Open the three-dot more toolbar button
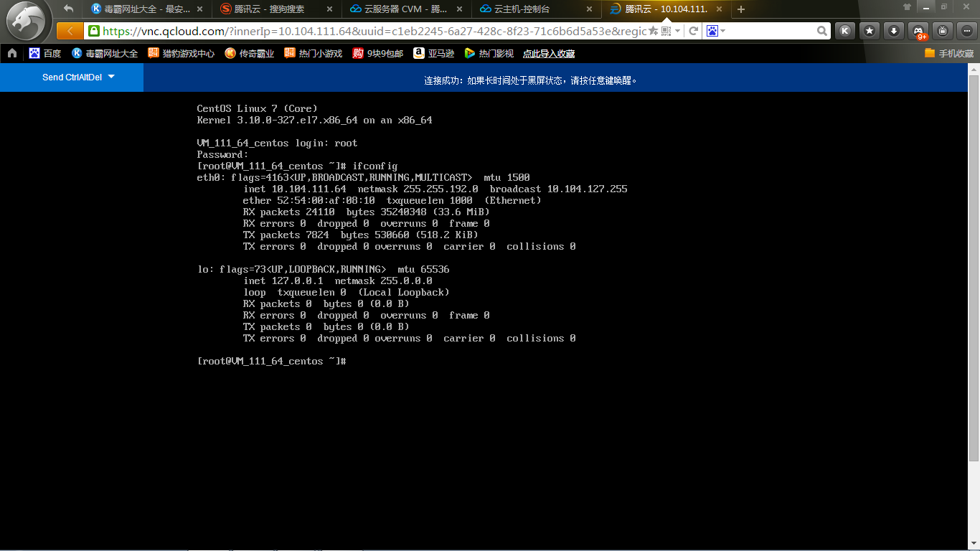Image resolution: width=980 pixels, height=551 pixels. [967, 31]
